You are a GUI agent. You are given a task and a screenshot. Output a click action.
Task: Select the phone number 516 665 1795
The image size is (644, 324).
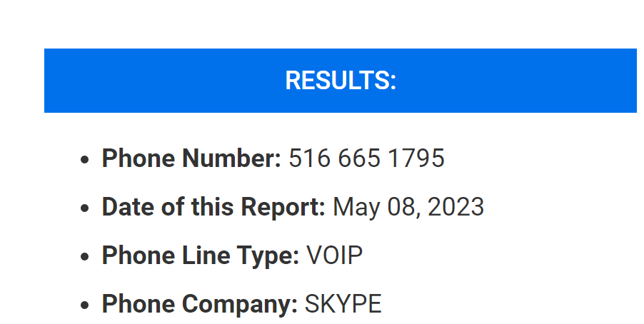coord(367,158)
